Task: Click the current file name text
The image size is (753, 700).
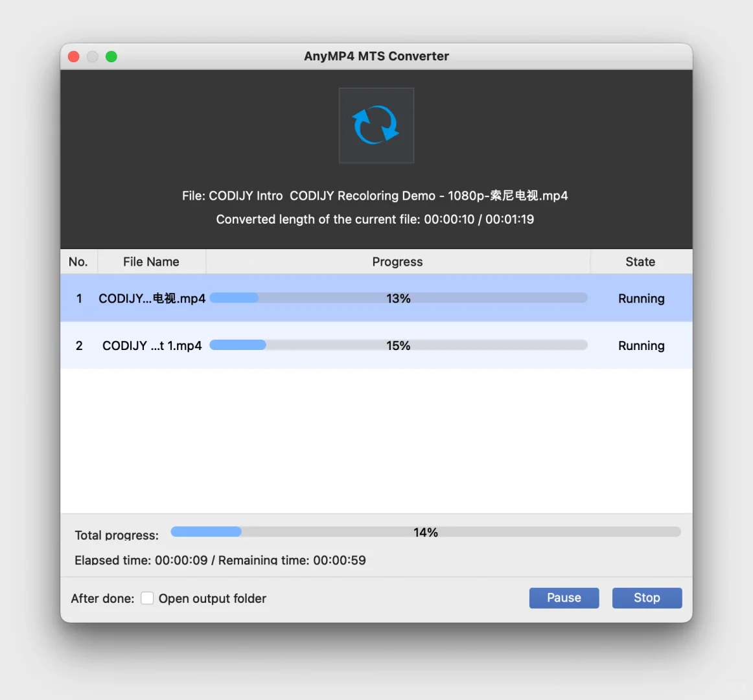Action: 376,195
